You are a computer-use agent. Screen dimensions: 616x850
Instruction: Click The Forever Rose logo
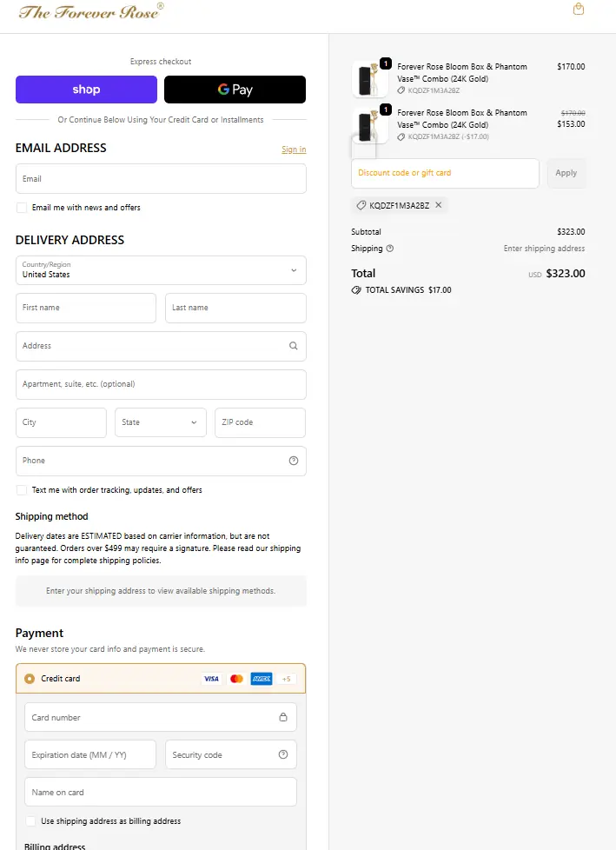pos(91,11)
